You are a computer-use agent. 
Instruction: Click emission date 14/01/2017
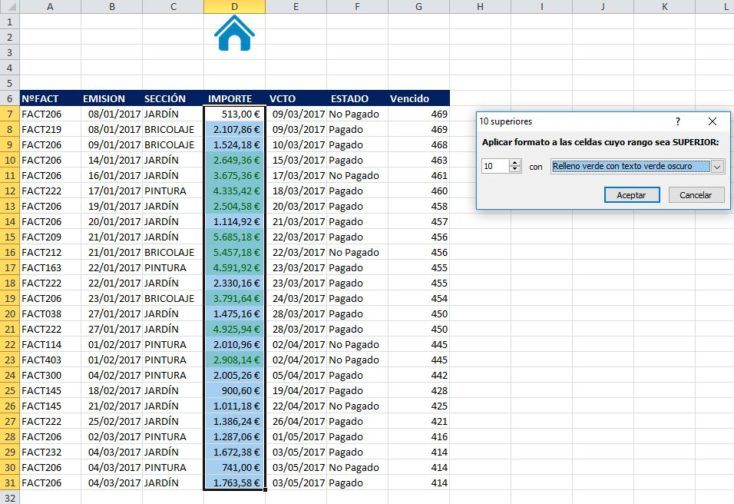(x=111, y=160)
